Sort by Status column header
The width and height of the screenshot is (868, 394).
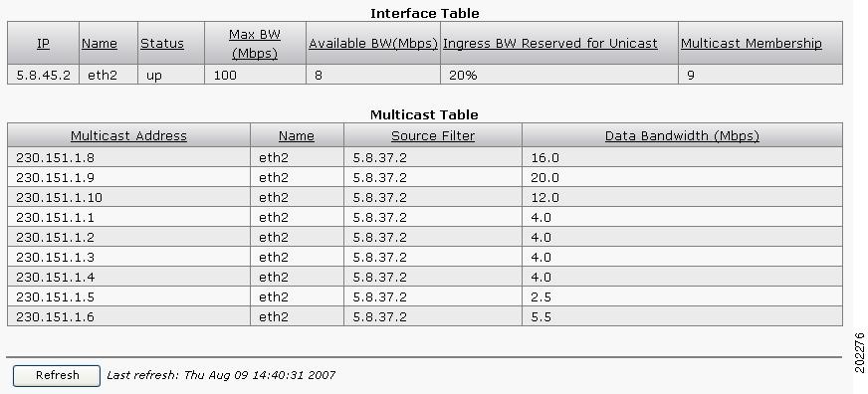[x=161, y=43]
